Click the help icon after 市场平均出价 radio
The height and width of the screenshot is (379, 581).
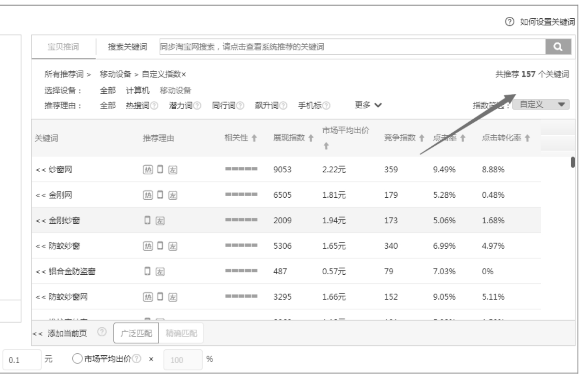[136, 359]
